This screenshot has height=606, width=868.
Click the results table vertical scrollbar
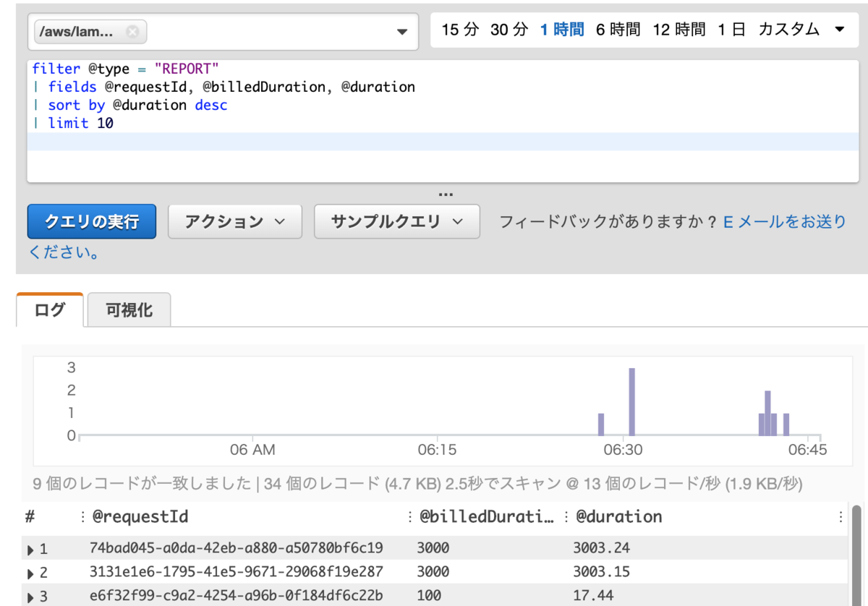pos(858,555)
